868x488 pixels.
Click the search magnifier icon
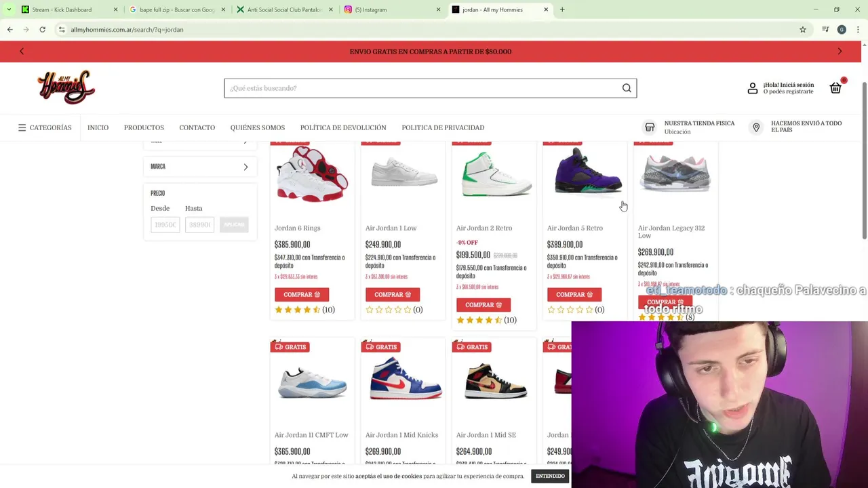(x=627, y=88)
